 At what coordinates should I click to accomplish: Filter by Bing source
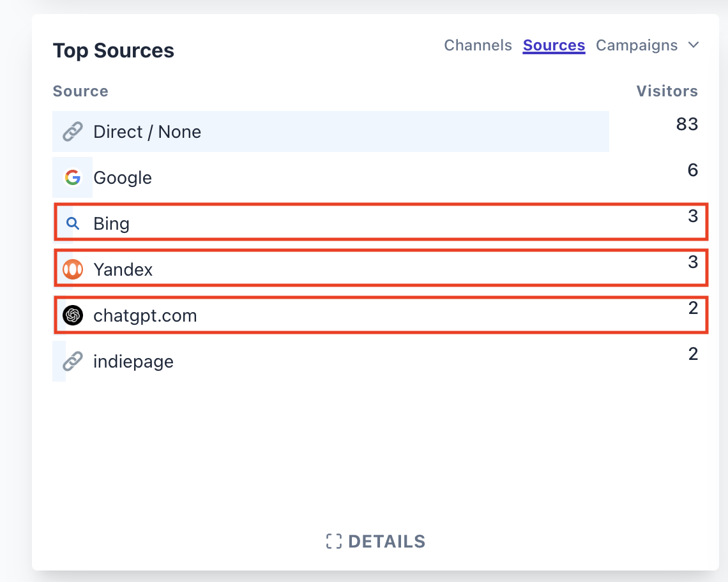click(x=111, y=224)
